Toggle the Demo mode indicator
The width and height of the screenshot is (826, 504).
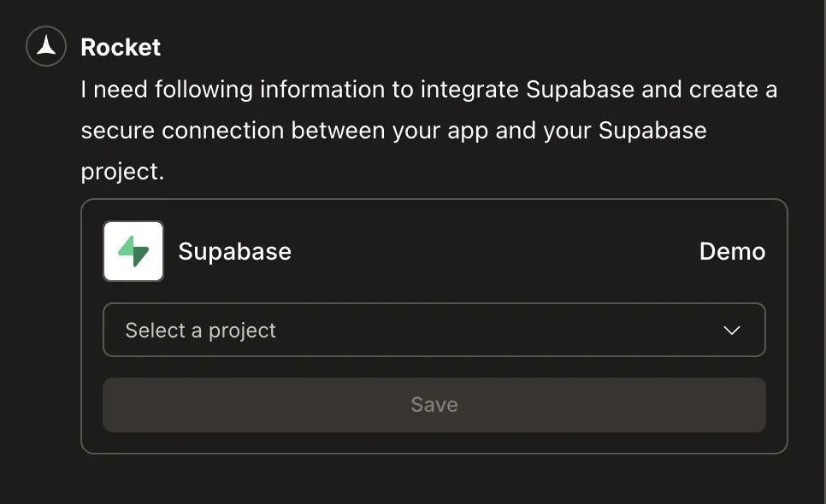732,251
